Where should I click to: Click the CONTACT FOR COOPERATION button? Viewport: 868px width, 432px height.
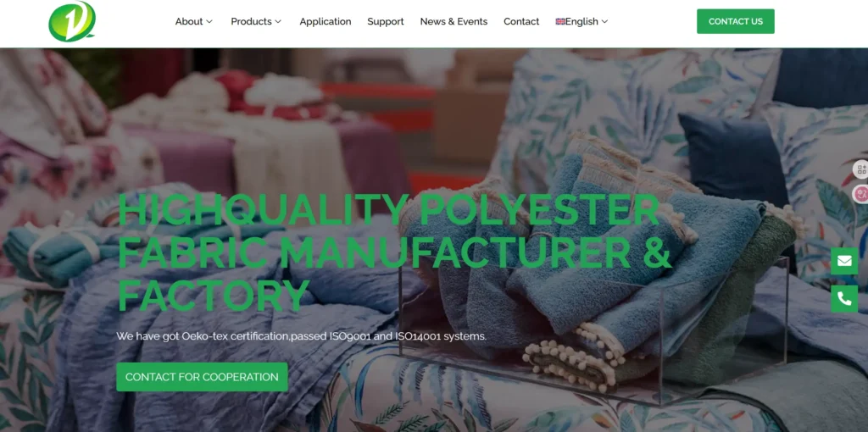coord(202,377)
